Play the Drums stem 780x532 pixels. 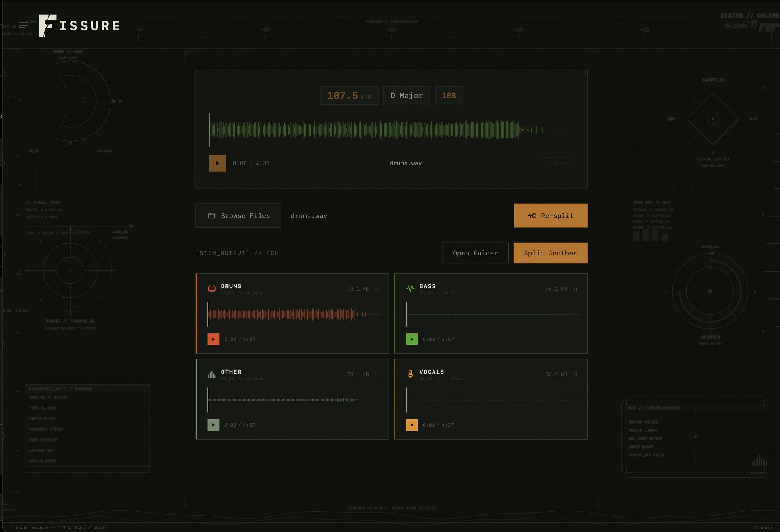coord(213,339)
